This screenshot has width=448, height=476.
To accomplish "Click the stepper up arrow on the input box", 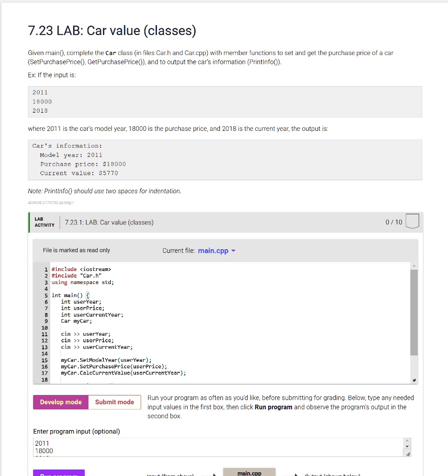I will [407, 440].
